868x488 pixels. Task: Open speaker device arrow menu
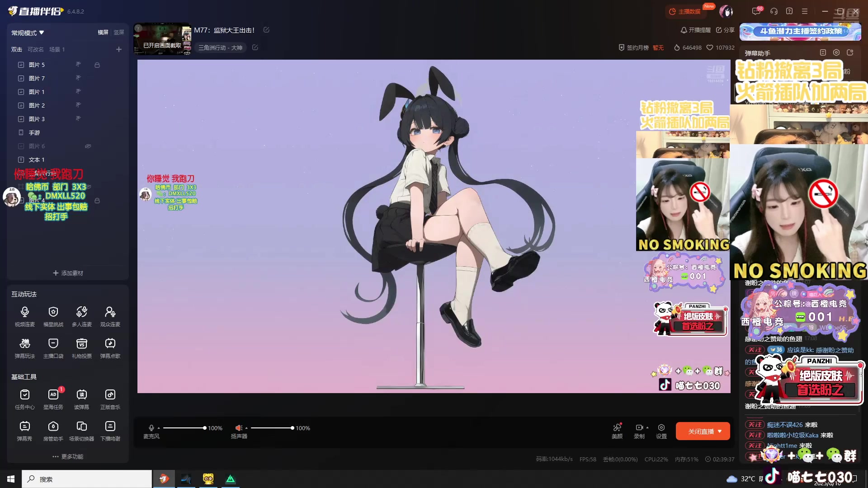click(x=246, y=428)
